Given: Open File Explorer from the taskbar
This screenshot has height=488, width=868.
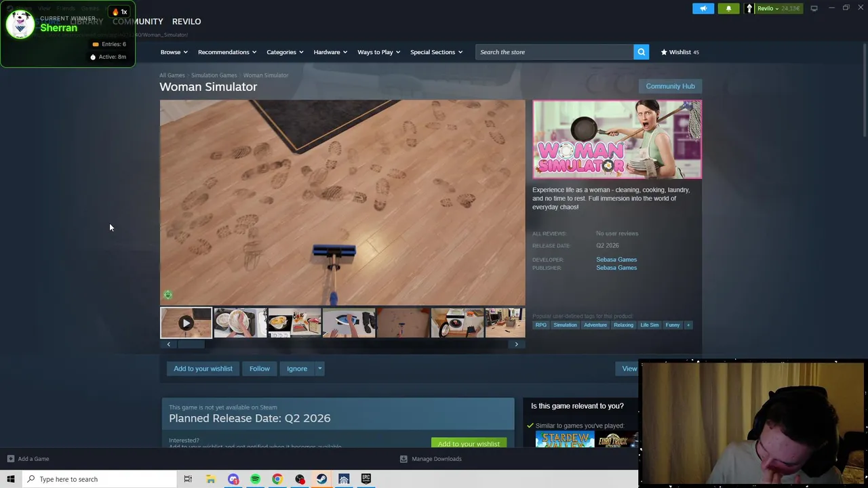Looking at the screenshot, I should click(210, 479).
